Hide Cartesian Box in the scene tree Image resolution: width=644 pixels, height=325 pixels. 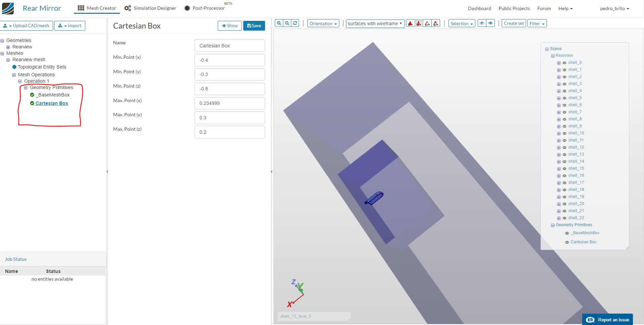click(x=567, y=242)
